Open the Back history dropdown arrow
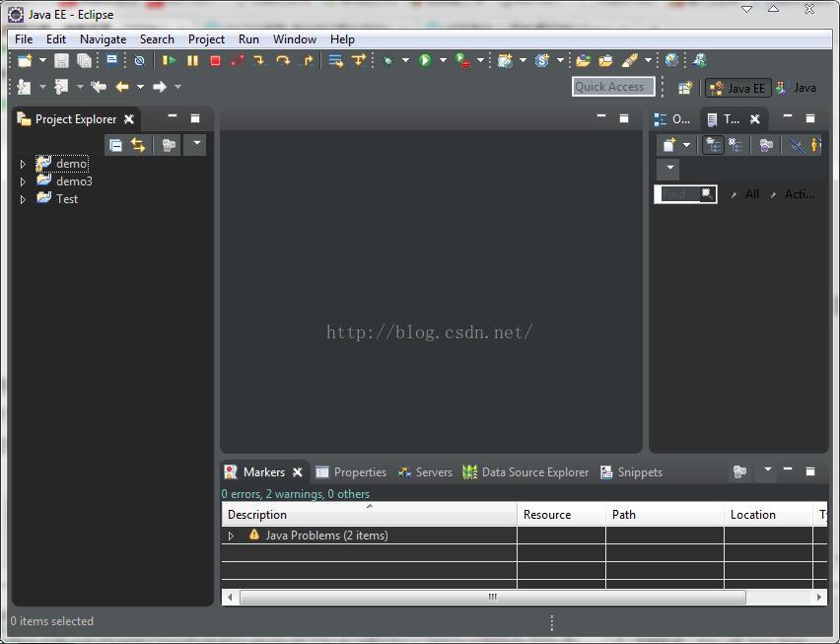This screenshot has height=644, width=840. [x=140, y=86]
